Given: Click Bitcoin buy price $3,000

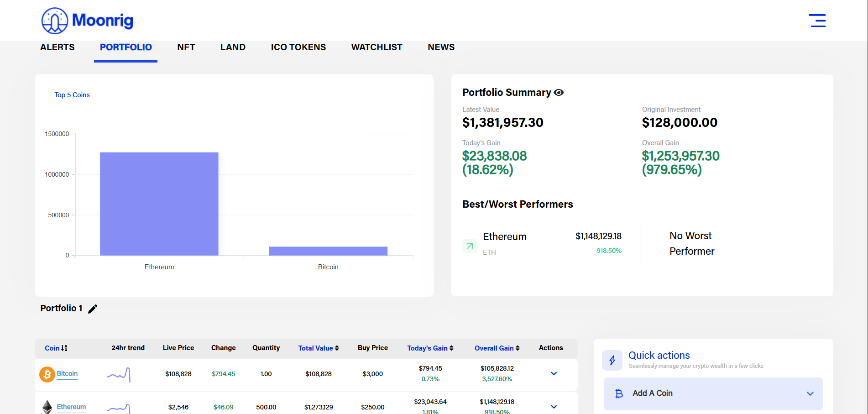Looking at the screenshot, I should tap(373, 374).
